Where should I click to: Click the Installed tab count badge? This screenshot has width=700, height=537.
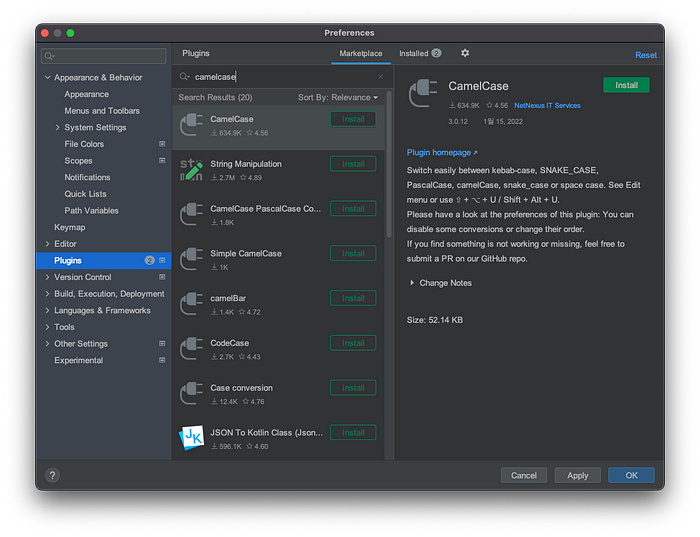point(436,53)
